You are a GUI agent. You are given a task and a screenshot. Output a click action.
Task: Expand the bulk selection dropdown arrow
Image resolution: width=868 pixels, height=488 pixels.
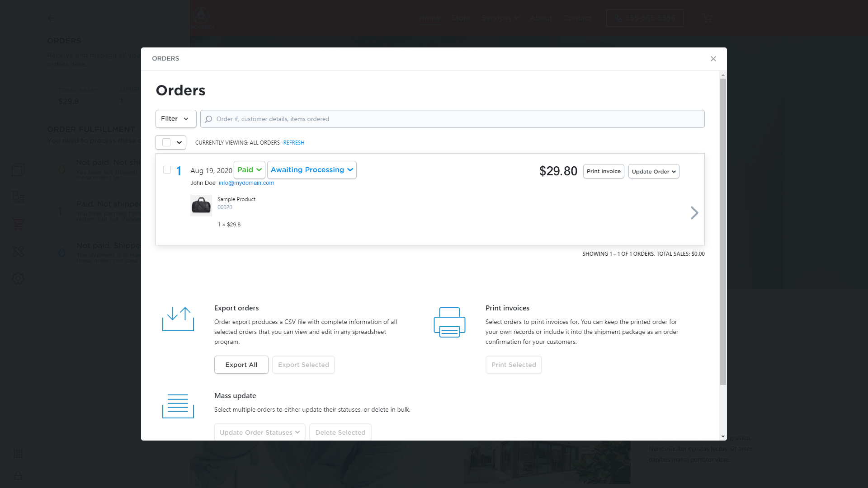coord(179,142)
